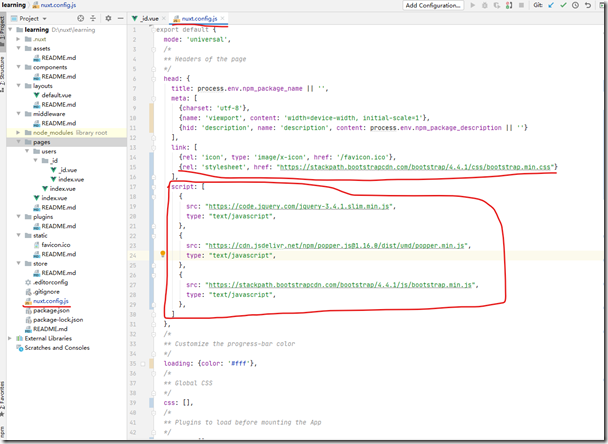Hide the Project tool window with minus icon

tap(121, 18)
